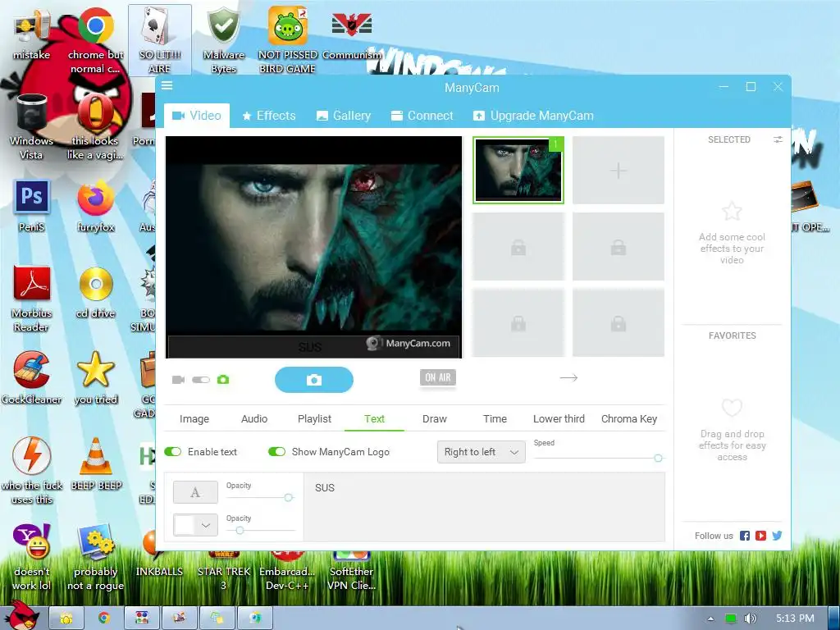Expand the background color swatch dropdown
The width and height of the screenshot is (840, 630).
[195, 525]
